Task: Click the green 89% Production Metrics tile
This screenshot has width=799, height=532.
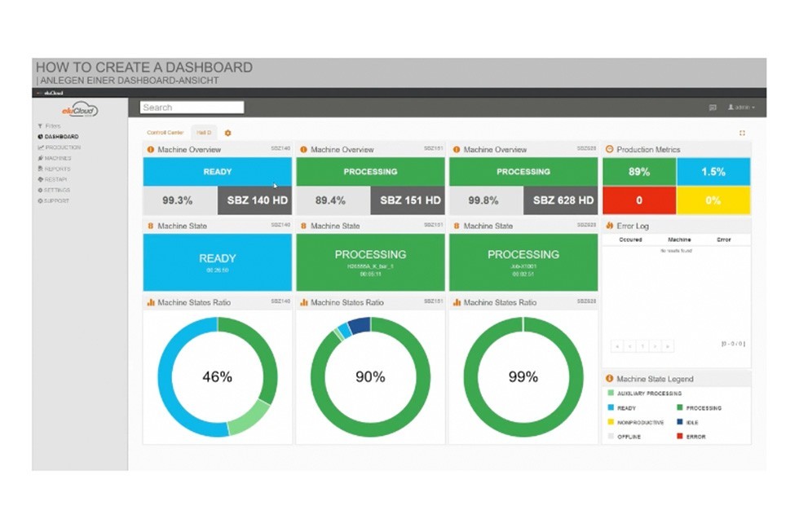Action: coord(639,172)
